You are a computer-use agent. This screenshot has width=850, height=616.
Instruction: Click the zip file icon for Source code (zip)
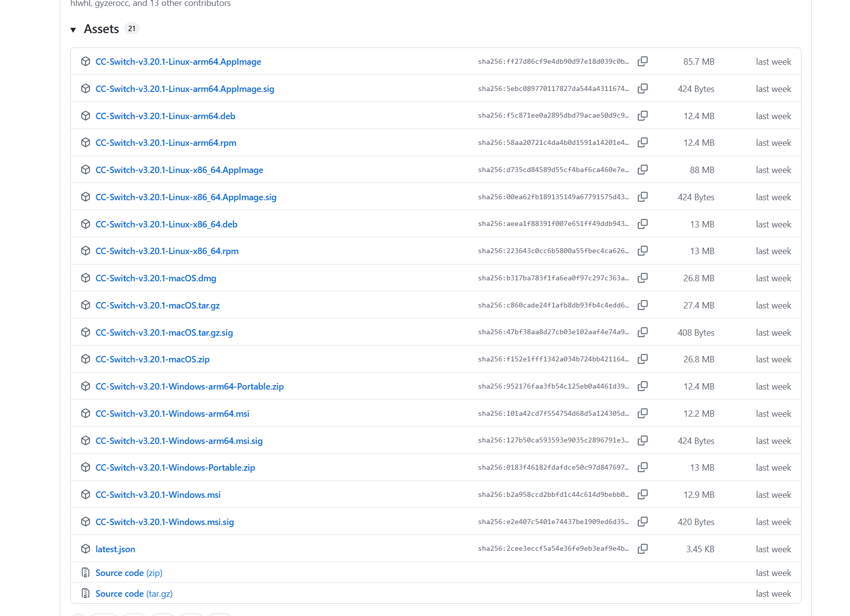(86, 572)
